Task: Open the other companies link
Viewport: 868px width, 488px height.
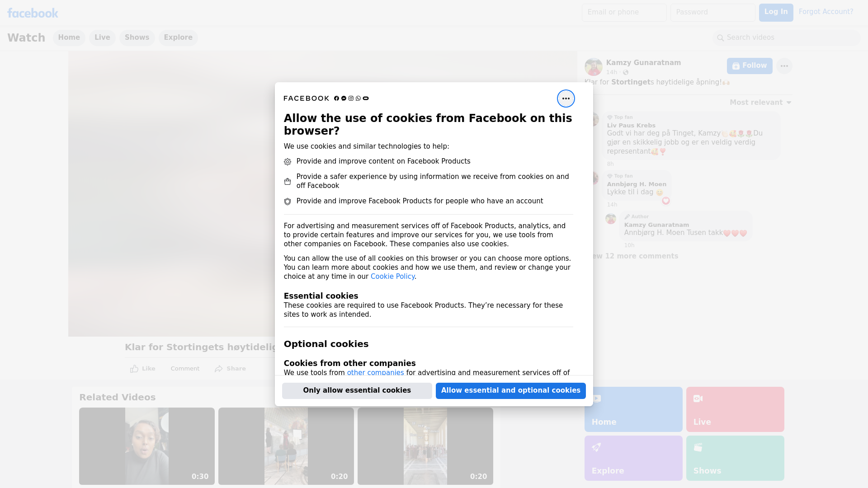Action: click(375, 373)
